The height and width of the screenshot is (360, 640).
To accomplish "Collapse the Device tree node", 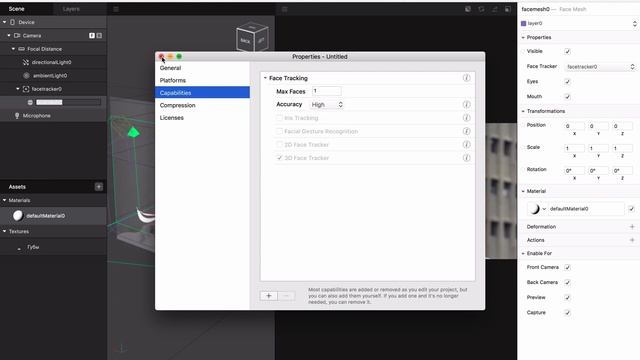I will (x=4, y=22).
